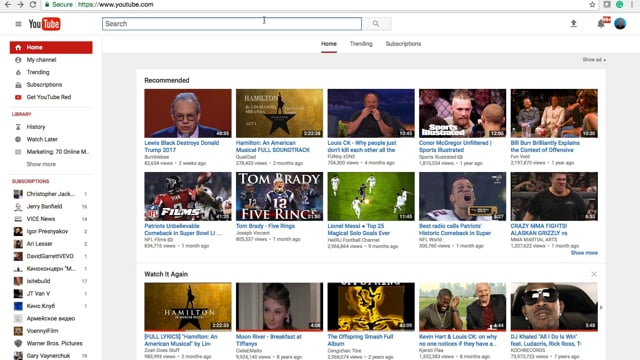The height and width of the screenshot is (360, 640).
Task: Switch to the Trending tab
Action: coord(361,44)
